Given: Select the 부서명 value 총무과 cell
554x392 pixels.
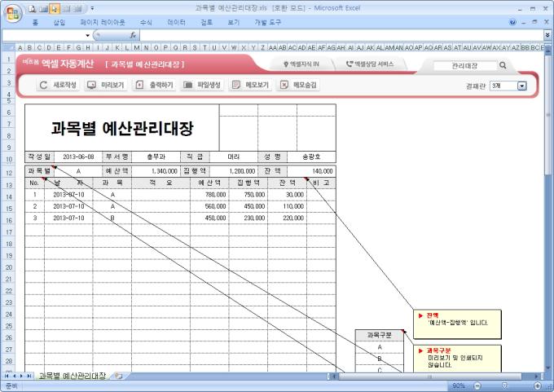Looking at the screenshot, I should (156, 156).
